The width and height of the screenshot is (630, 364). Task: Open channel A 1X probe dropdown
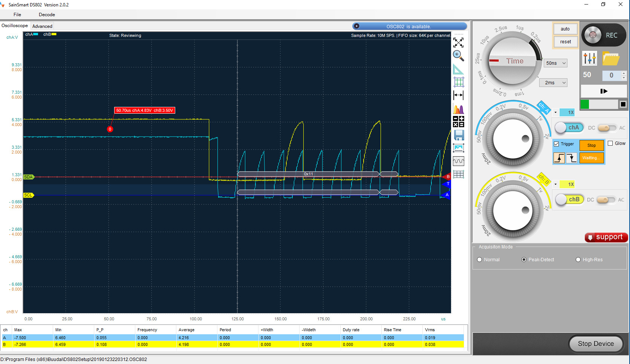point(555,112)
